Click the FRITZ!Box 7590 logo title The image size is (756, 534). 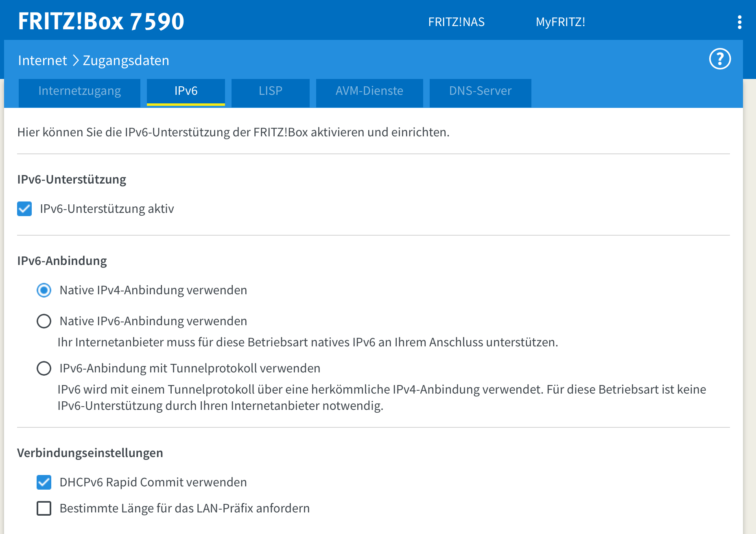tap(101, 21)
